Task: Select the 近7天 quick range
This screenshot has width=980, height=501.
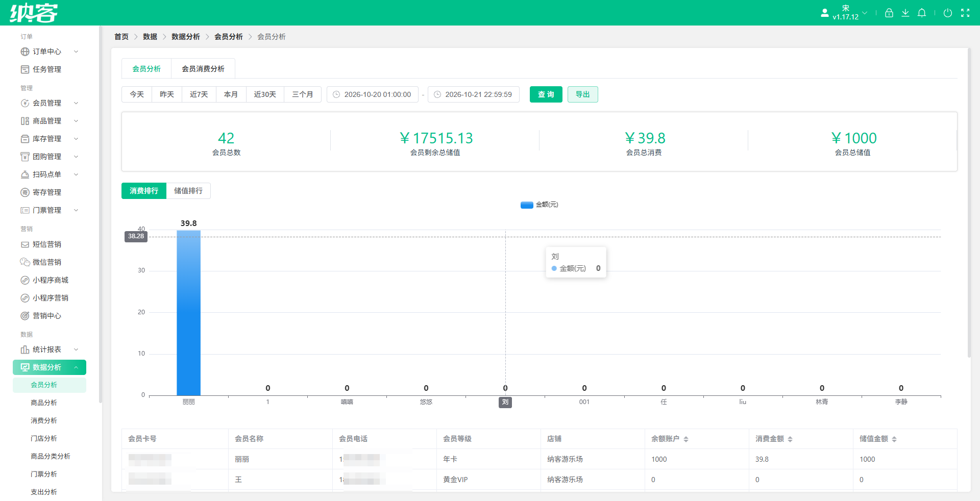Action: (199, 94)
